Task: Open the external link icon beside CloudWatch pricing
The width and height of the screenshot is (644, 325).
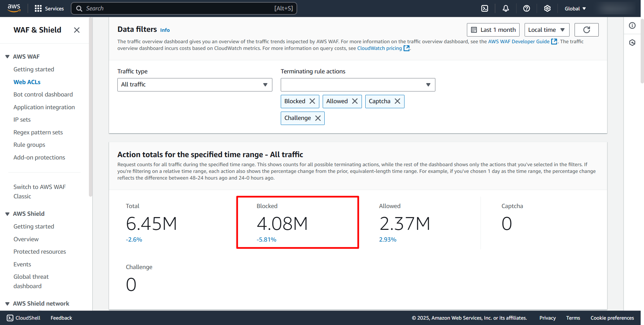Action: [407, 48]
